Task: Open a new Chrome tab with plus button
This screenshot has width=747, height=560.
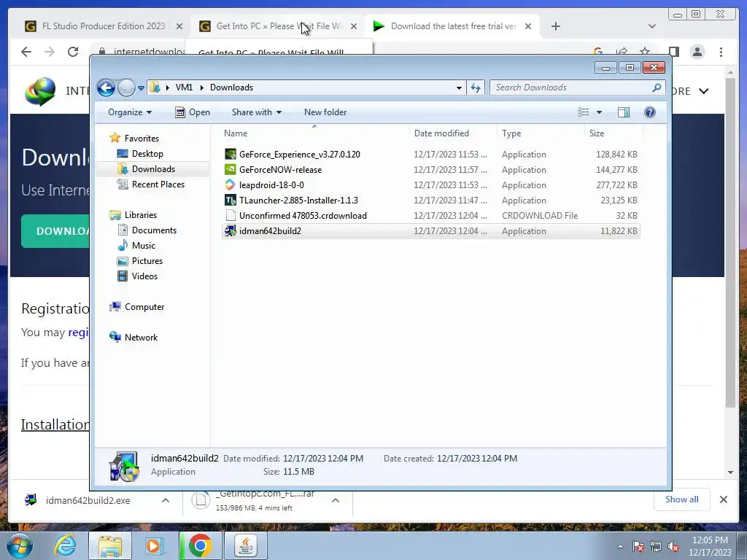Action: [x=555, y=26]
